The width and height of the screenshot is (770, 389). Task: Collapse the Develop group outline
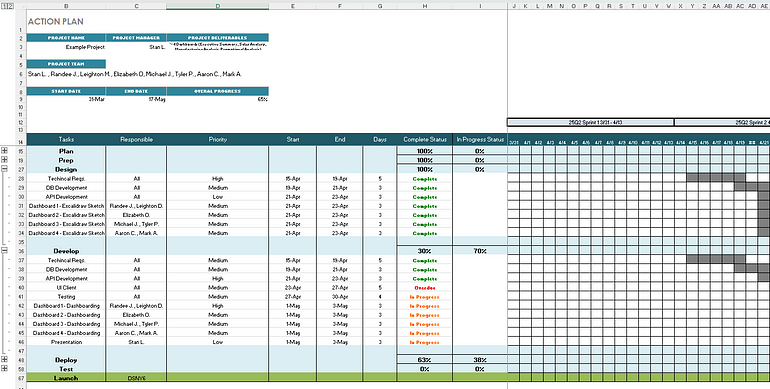point(4,251)
